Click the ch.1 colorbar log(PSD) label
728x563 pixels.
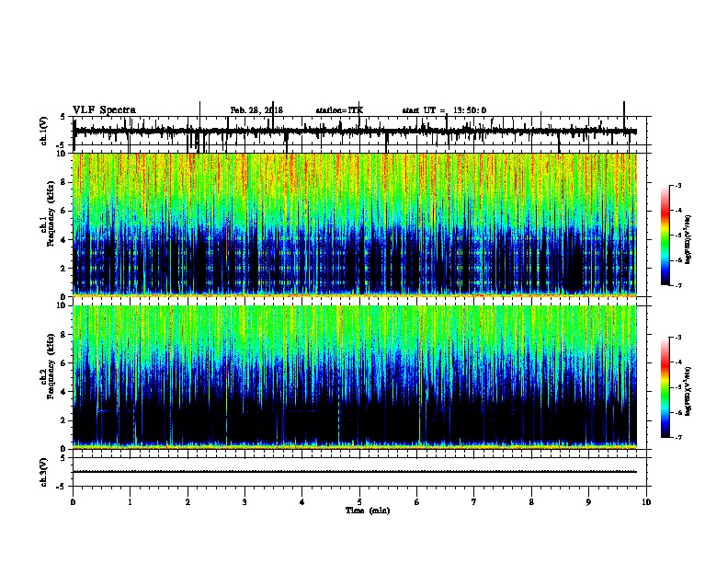click(688, 239)
